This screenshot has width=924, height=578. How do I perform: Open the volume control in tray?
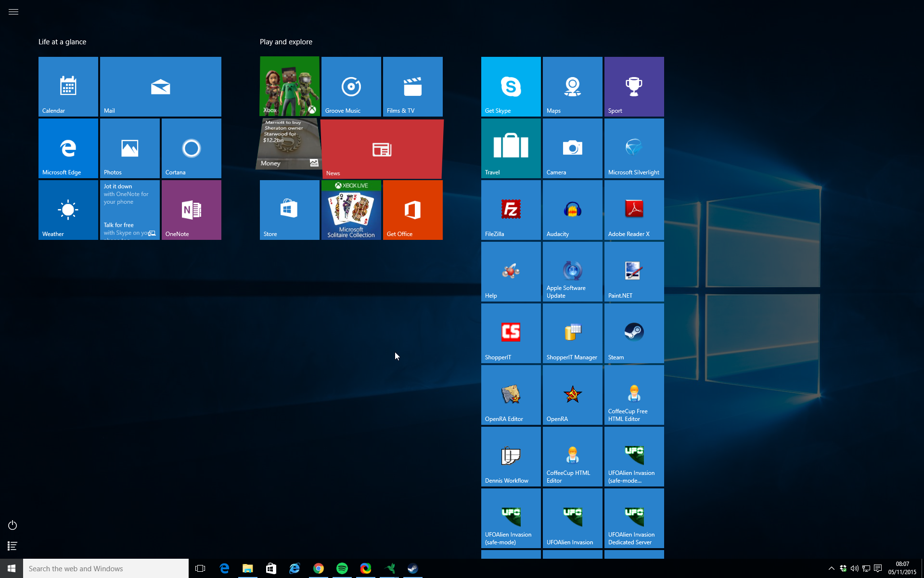tap(855, 568)
